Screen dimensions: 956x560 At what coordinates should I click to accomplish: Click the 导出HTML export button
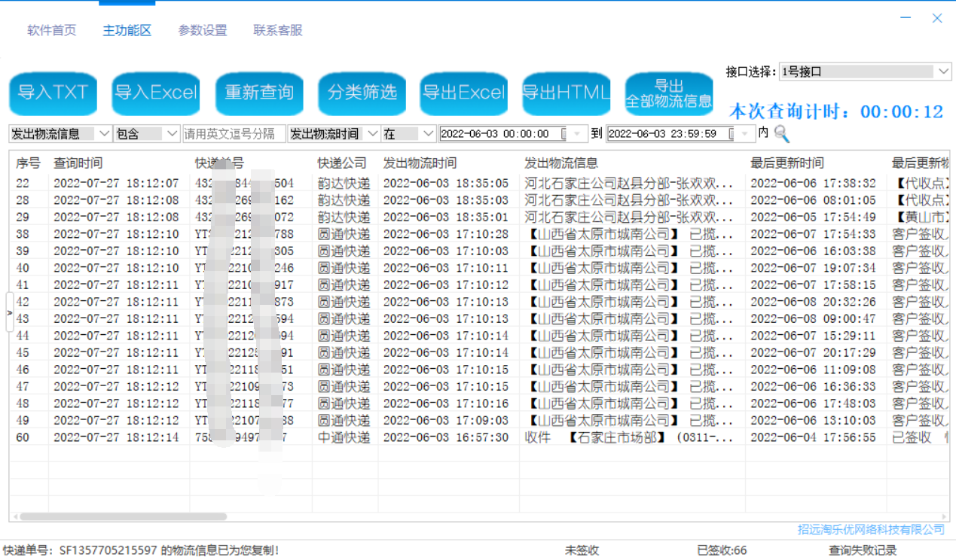tap(567, 93)
